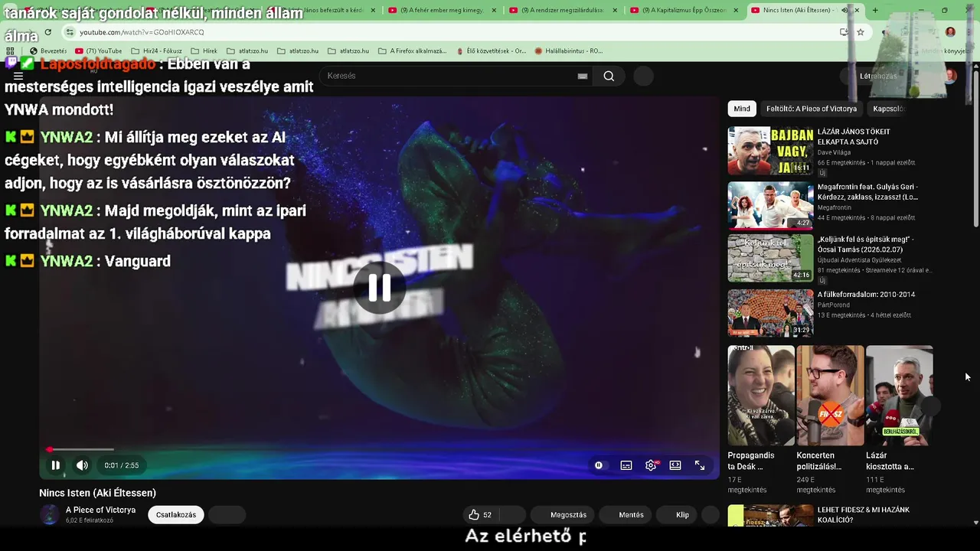Screen dimensions: 980x551
Task: Open the LÁZÁR JÁNOS TŐKEIT ELKAPTA video thumbnail
Action: point(770,151)
